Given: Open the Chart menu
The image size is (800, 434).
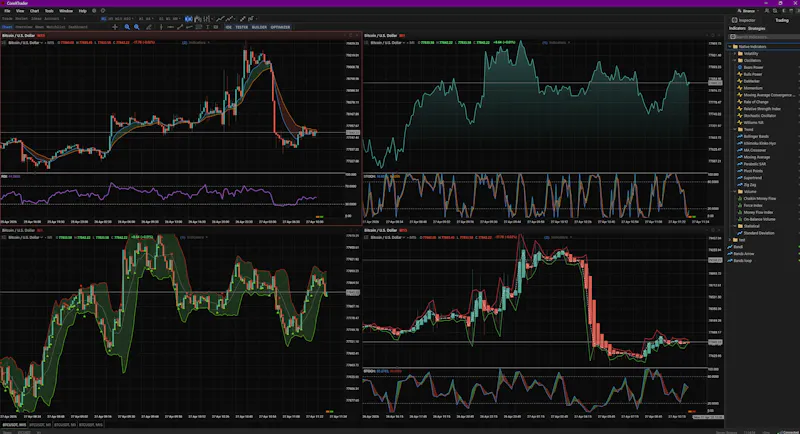Looking at the screenshot, I should 34,11.
